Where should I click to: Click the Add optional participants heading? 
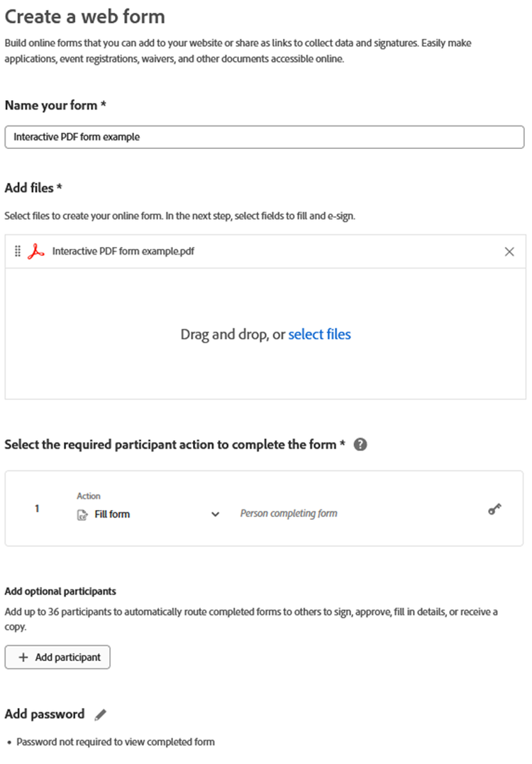point(60,591)
